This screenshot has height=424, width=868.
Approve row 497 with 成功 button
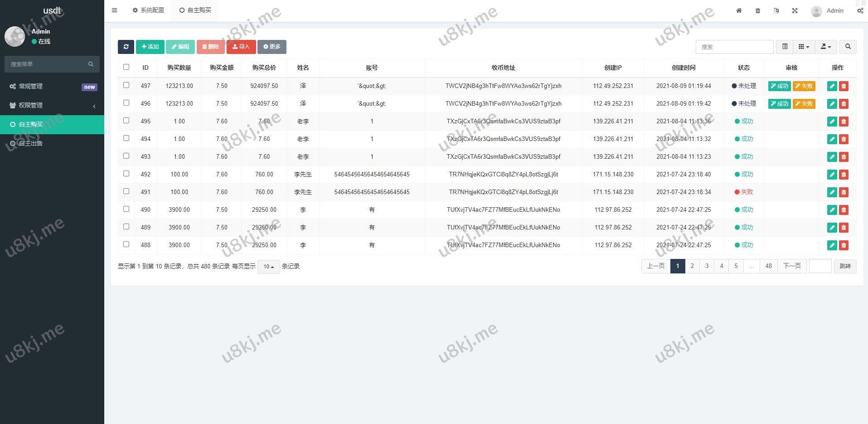779,86
